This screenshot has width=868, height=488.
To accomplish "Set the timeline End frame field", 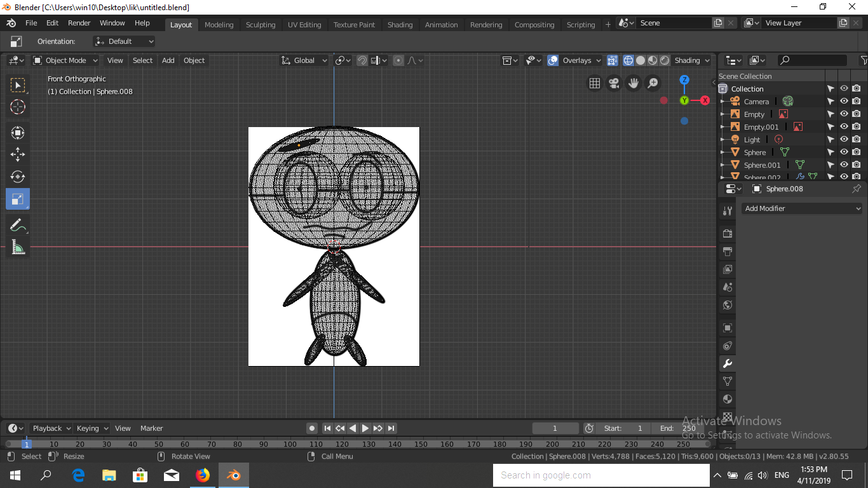I will point(679,428).
